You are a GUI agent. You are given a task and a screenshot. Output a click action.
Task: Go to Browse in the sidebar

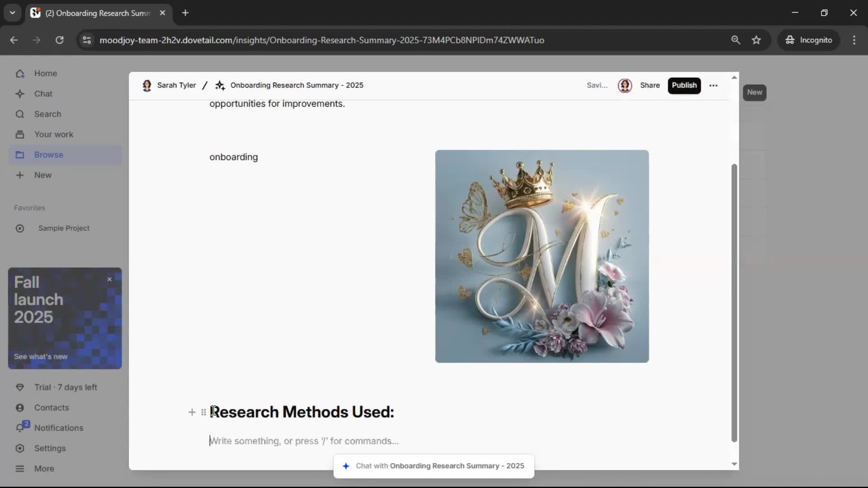[48, 155]
